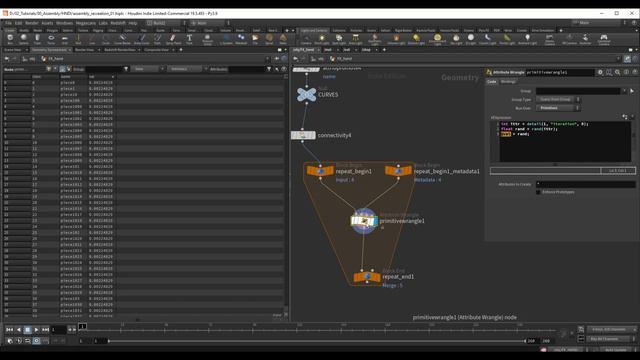Switch to the Render View tab

click(84, 50)
